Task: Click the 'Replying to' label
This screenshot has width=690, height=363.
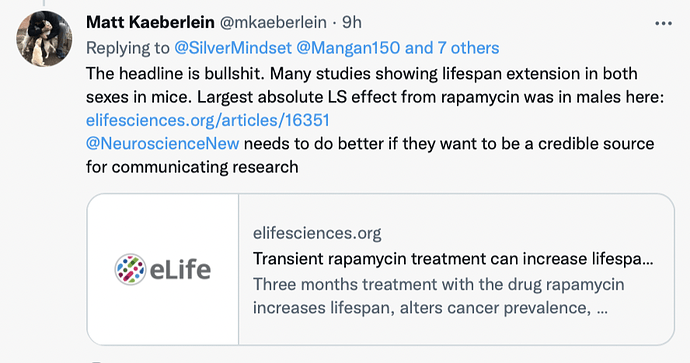Action: 128,48
